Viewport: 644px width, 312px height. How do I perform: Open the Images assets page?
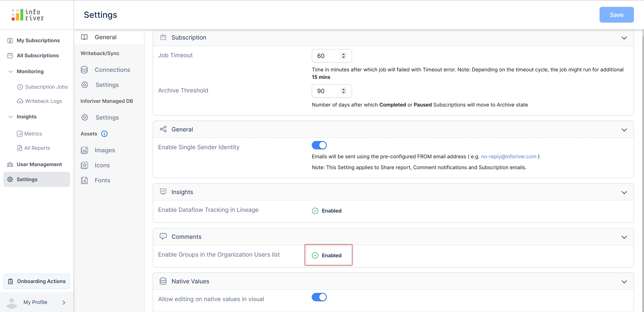(x=104, y=150)
